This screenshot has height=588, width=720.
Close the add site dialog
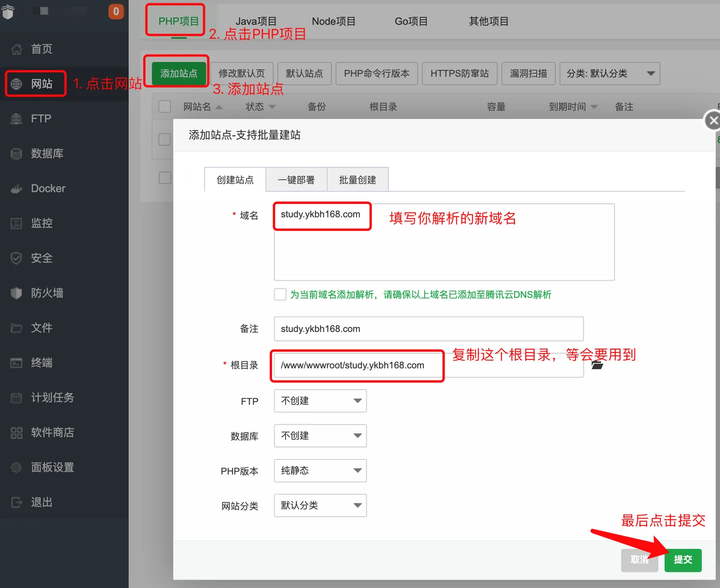(713, 120)
